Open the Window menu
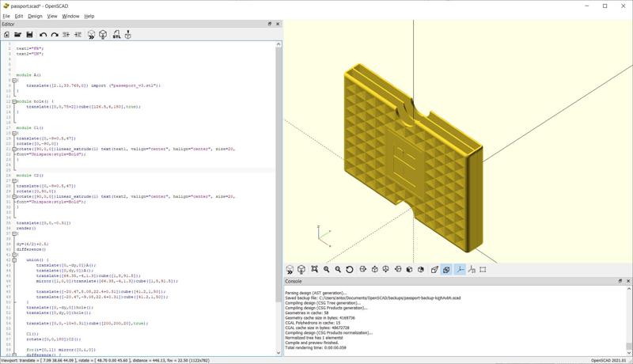This screenshot has height=364, width=633. pyautogui.click(x=70, y=16)
